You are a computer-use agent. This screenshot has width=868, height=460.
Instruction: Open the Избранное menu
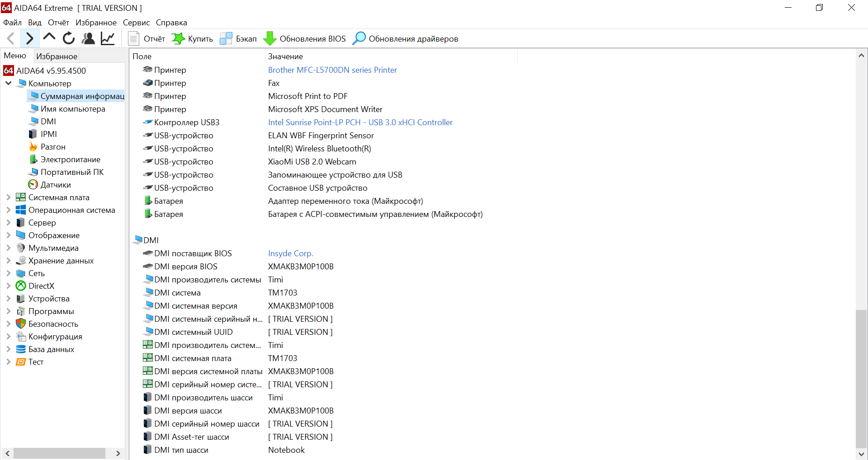pos(96,23)
